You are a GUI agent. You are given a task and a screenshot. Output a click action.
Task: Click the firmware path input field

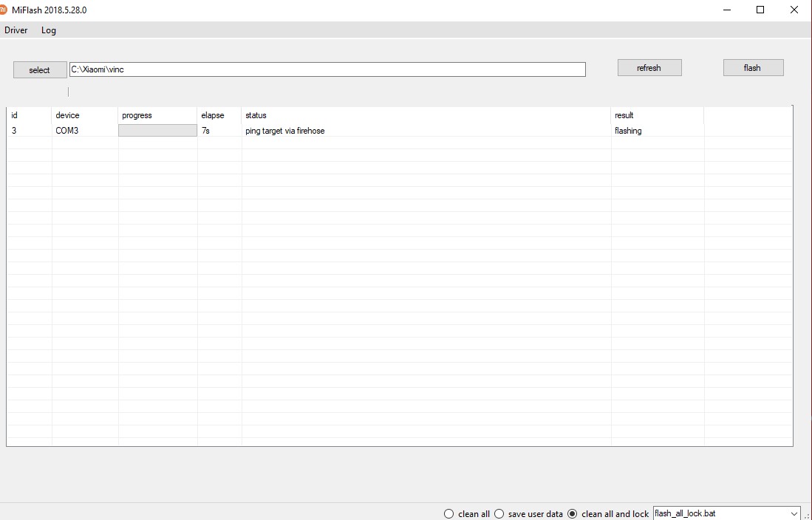point(327,69)
